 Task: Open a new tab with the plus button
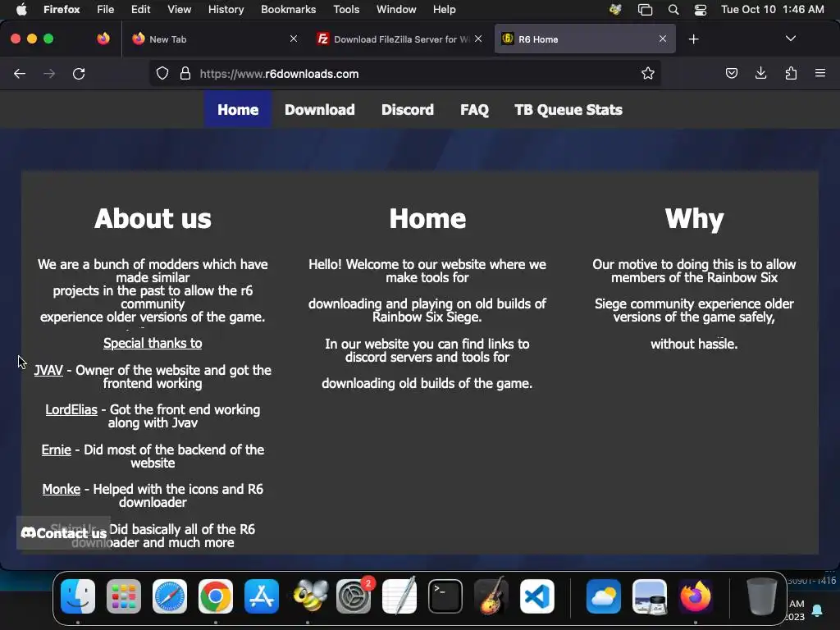pyautogui.click(x=694, y=39)
